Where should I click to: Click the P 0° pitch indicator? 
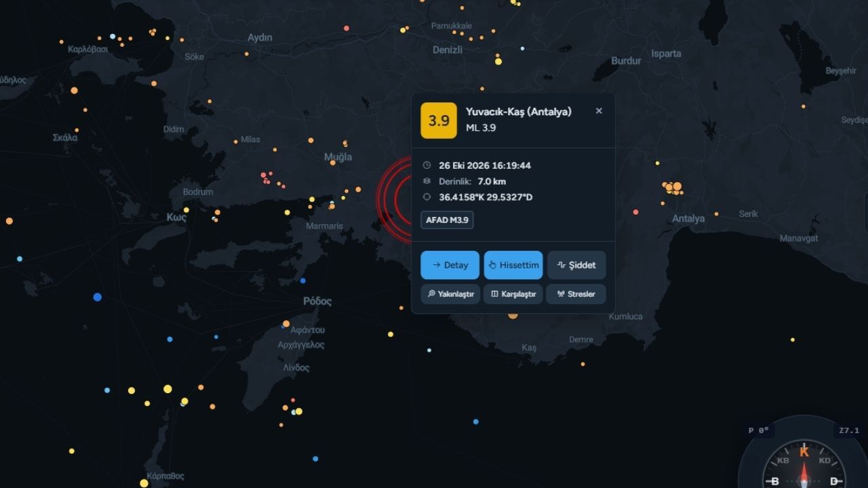[x=759, y=430]
